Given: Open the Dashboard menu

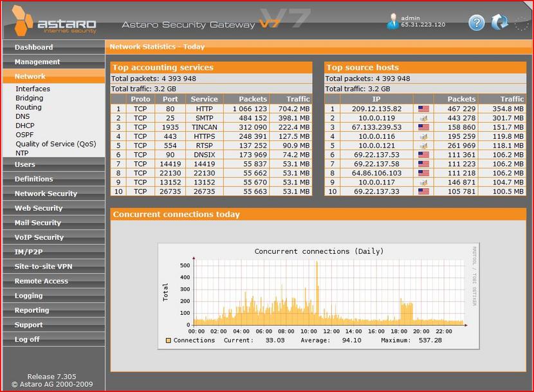Looking at the screenshot, I should [54, 48].
